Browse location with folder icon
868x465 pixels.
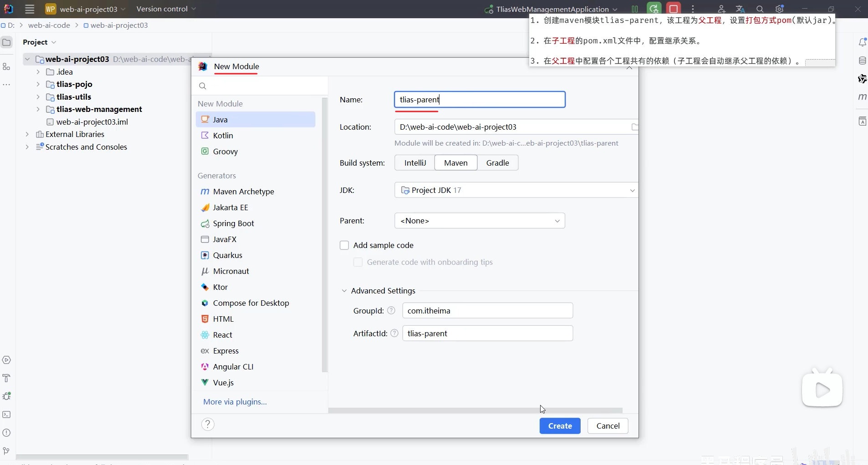634,127
